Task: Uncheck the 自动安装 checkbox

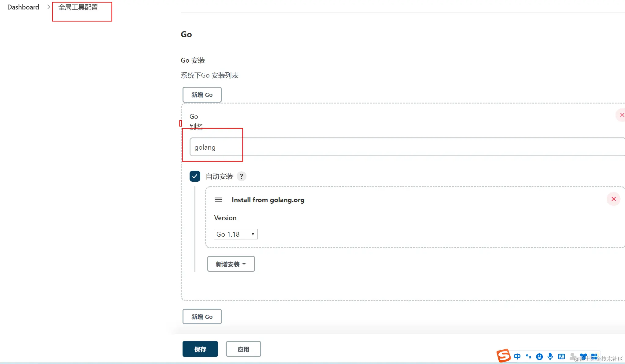Action: [x=195, y=176]
